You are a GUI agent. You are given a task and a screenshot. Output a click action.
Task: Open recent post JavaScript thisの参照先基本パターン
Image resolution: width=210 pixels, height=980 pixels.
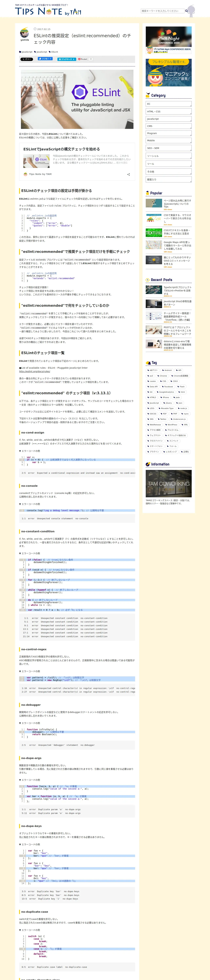(177, 303)
